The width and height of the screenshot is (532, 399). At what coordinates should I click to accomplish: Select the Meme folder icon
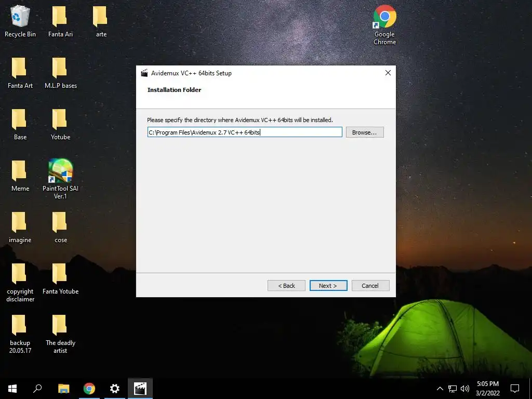point(20,176)
